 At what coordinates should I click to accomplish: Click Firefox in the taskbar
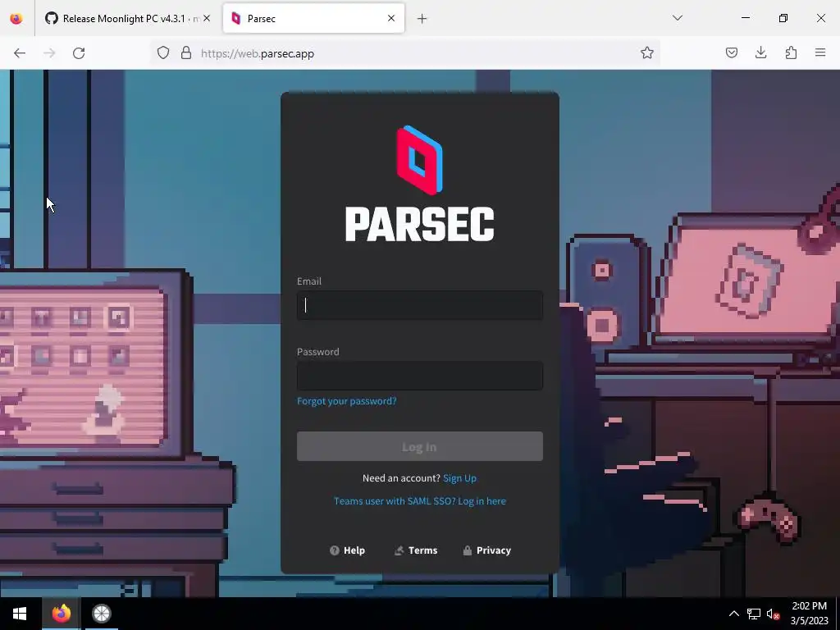point(61,614)
